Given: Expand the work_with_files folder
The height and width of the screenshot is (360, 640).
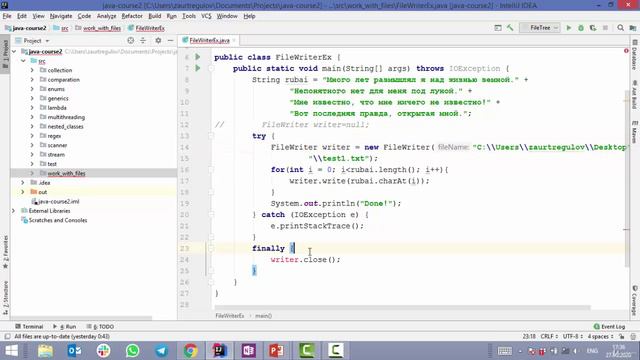Looking at the screenshot, I should point(32,173).
